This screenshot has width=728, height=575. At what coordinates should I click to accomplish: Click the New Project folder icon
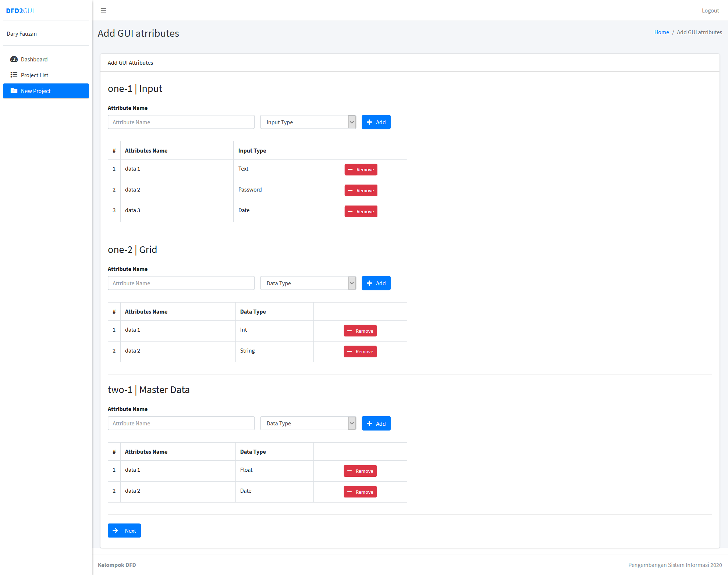pos(14,91)
